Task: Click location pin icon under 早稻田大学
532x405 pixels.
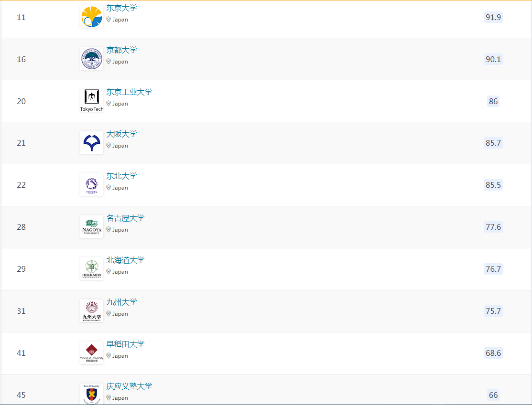Action: (x=109, y=355)
